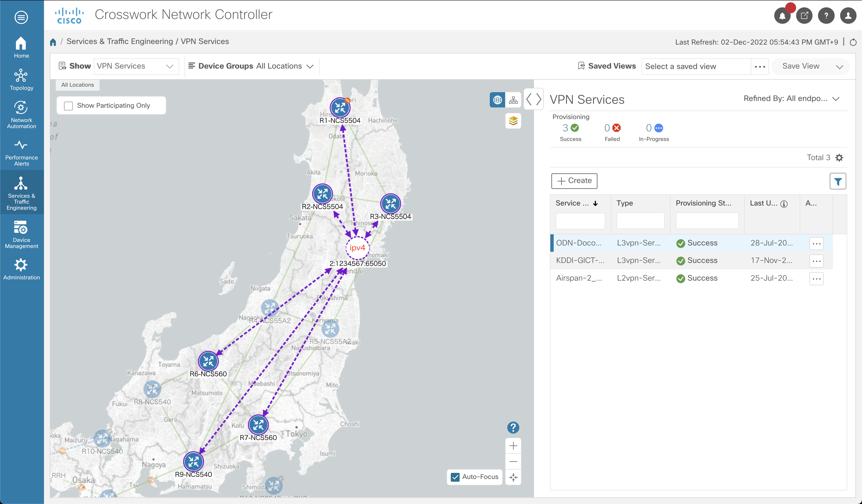Open notifications bell icon
Screen dimensions: 862x504
782,16
